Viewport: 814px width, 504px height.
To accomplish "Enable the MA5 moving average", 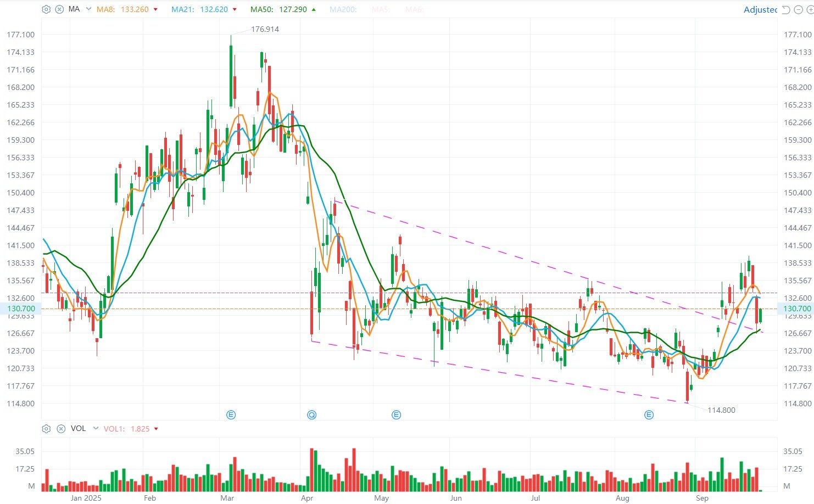I will tap(381, 9).
